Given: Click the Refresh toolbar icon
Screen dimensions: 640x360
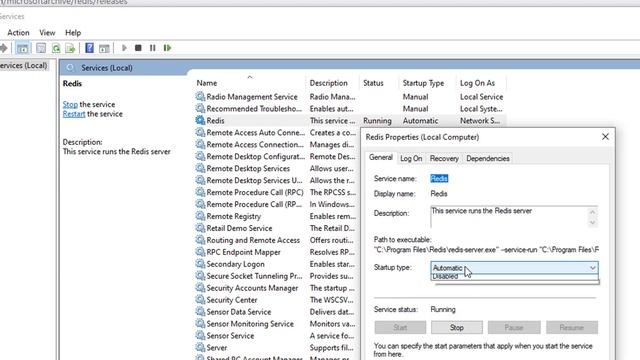Looking at the screenshot, I should coord(56,48).
